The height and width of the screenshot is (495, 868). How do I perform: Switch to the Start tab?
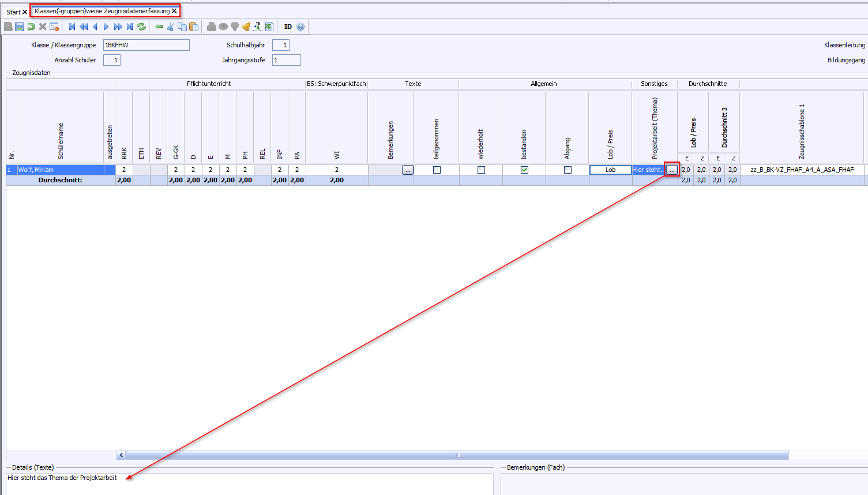pyautogui.click(x=13, y=12)
